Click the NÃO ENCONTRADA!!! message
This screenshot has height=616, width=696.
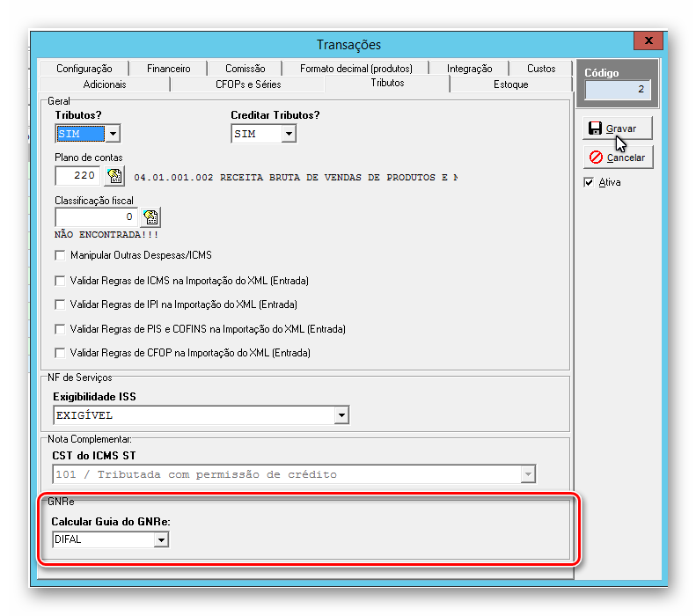[x=106, y=235]
